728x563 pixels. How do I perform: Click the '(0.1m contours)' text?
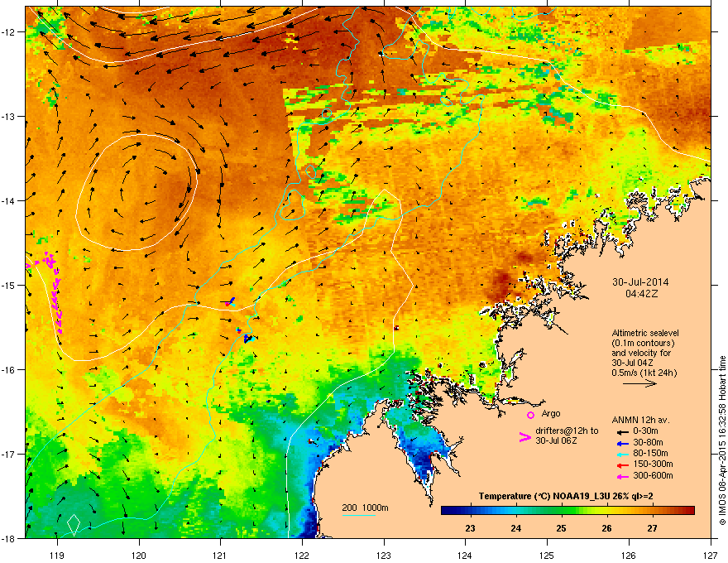click(643, 344)
